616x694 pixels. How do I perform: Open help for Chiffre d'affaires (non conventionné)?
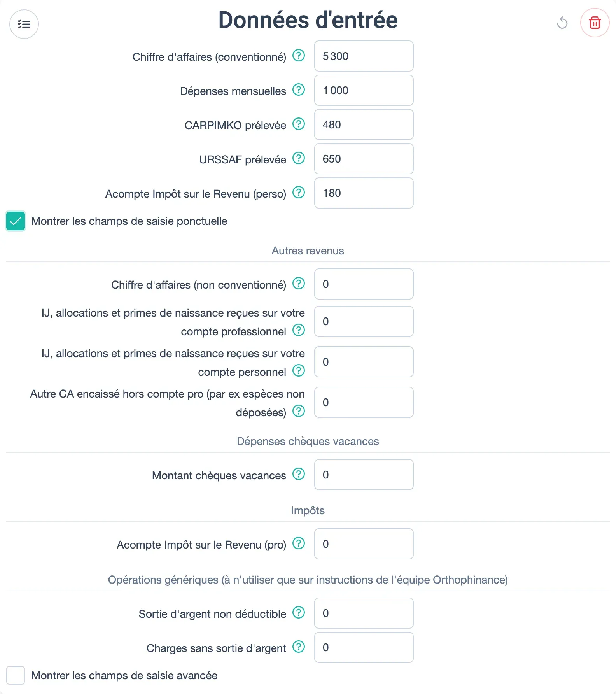pos(299,284)
